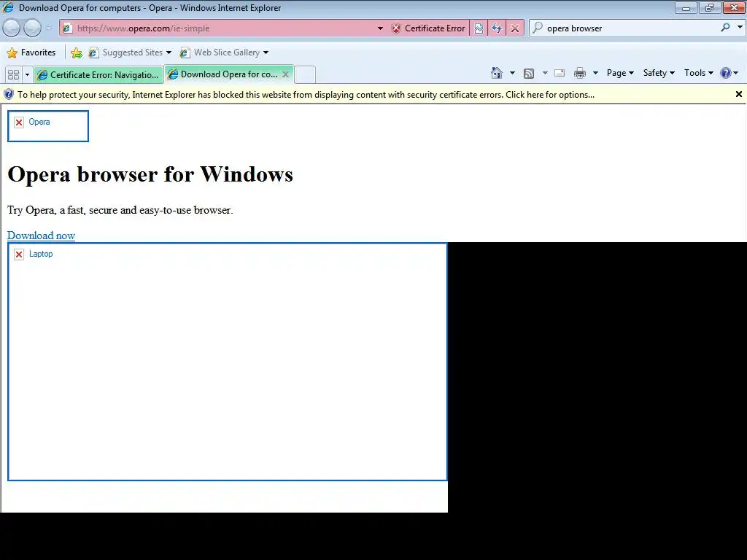Click the Home icon in command bar
The image size is (747, 560).
pos(496,73)
